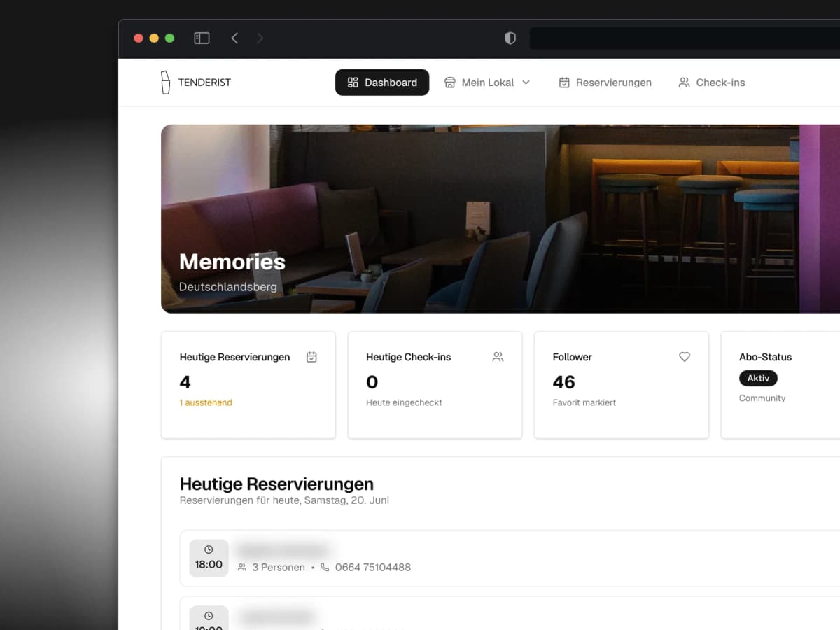Click the people icon beside 3 Personen
840x630 pixels.
[242, 568]
